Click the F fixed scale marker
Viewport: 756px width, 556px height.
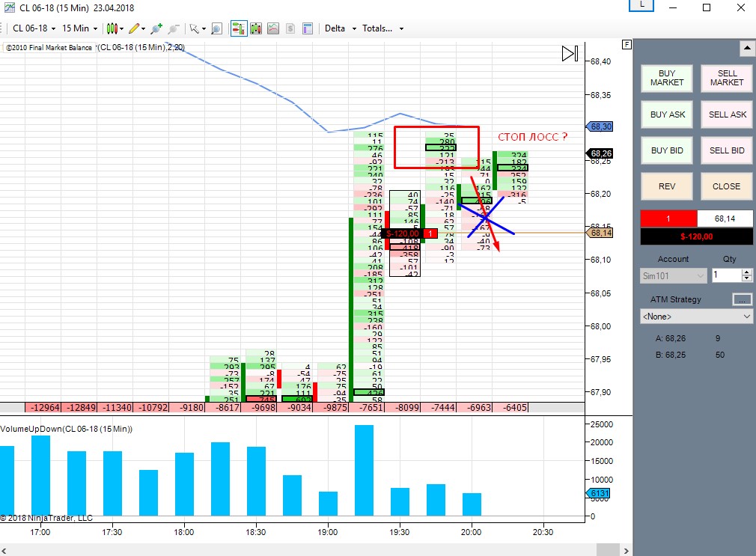click(627, 45)
